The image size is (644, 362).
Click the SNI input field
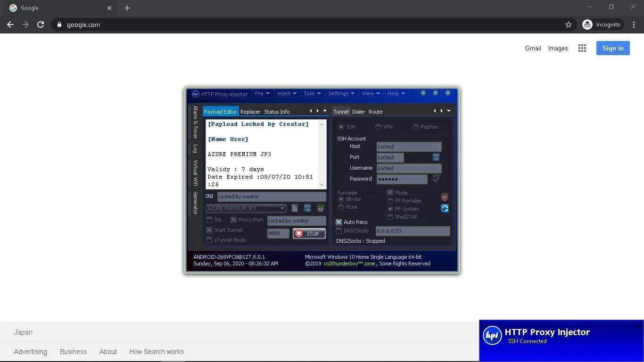click(x=272, y=197)
